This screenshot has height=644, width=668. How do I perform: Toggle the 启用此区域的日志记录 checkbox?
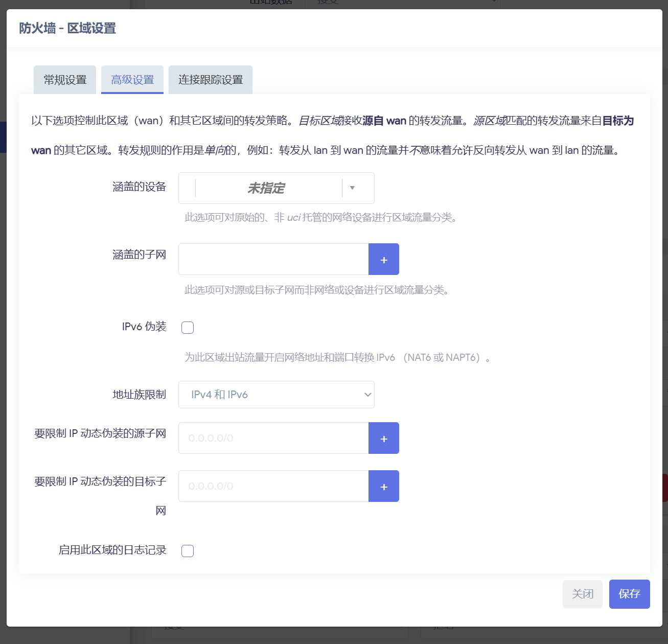[188, 551]
